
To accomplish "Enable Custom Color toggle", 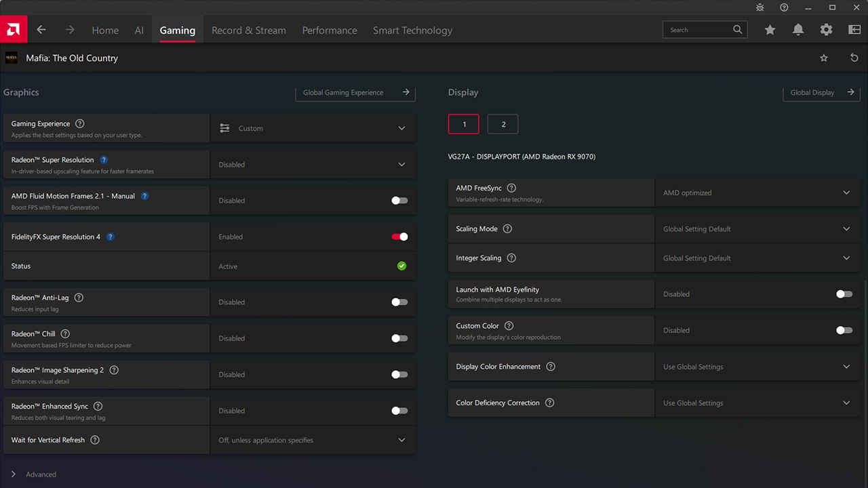I will coord(844,331).
